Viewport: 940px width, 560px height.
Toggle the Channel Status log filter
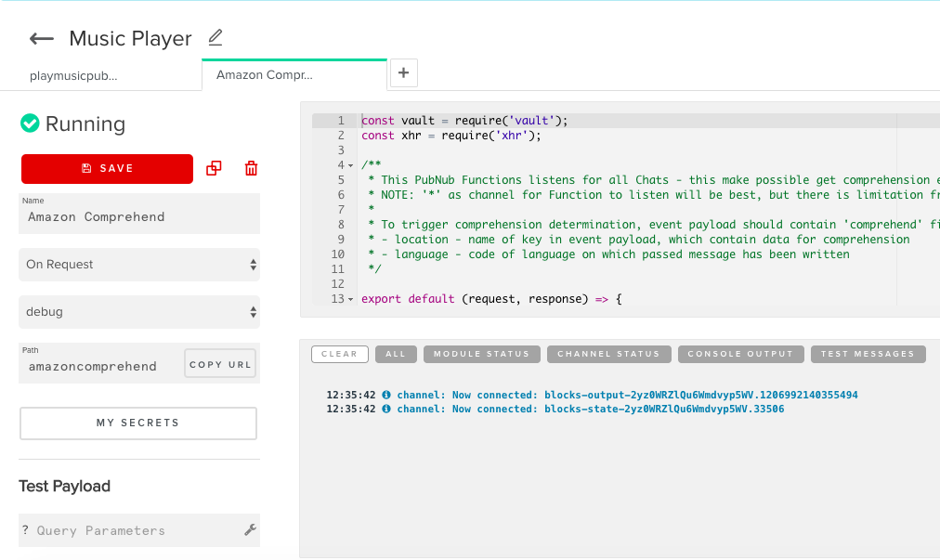pyautogui.click(x=607, y=354)
